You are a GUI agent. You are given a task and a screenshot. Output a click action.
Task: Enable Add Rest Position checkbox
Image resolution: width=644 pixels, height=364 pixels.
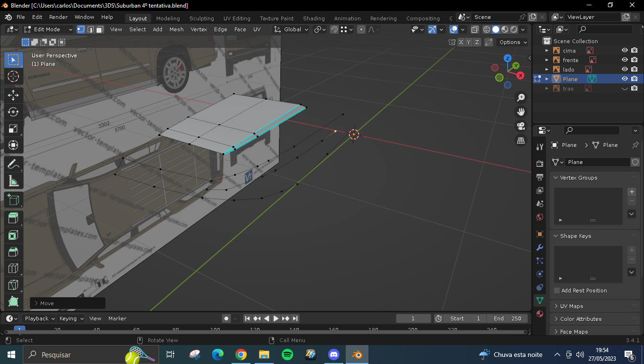(x=557, y=291)
